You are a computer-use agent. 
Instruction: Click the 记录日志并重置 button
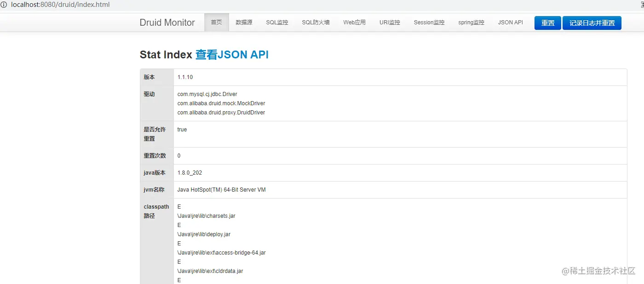(592, 23)
